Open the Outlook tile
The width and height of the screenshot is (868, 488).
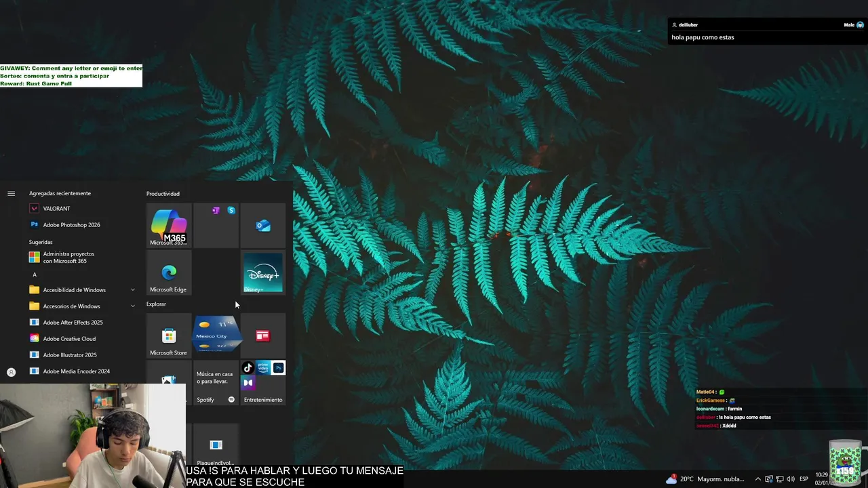[263, 225]
